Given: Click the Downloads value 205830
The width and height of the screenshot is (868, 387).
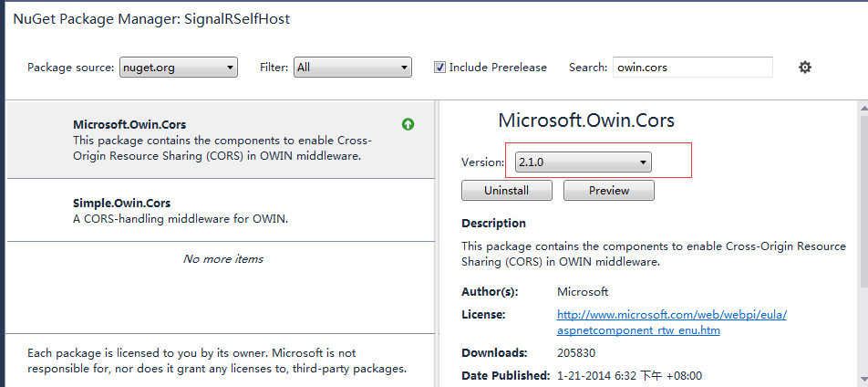Looking at the screenshot, I should (x=576, y=352).
